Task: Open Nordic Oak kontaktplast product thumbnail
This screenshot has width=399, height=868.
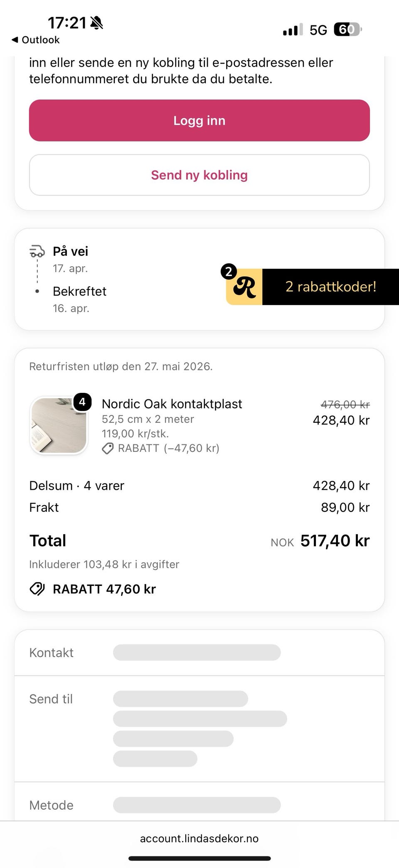Action: pos(59,425)
